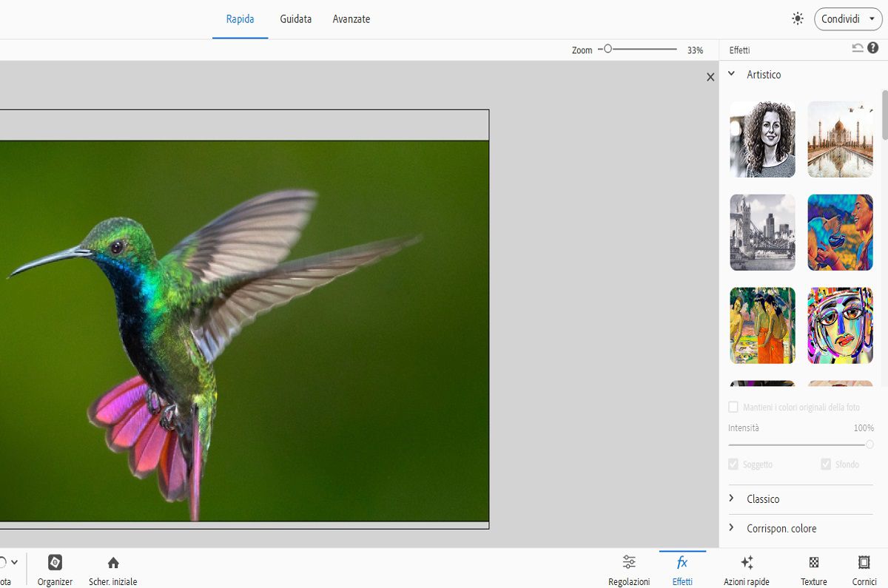The height and width of the screenshot is (588, 888).
Task: Open the Azioni rapide panel
Action: [747, 570]
